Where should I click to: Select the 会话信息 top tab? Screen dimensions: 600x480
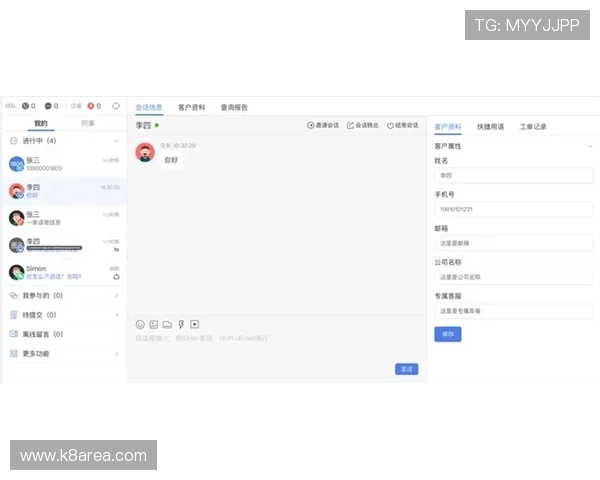149,108
